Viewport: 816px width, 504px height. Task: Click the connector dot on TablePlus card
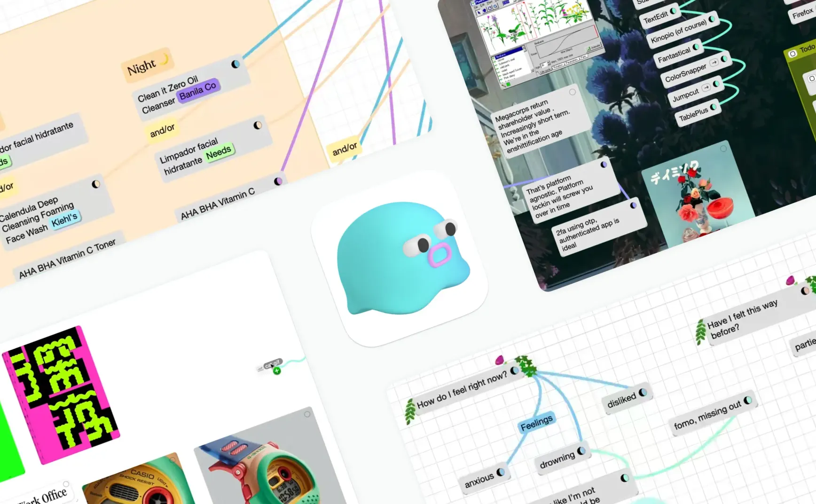point(714,107)
